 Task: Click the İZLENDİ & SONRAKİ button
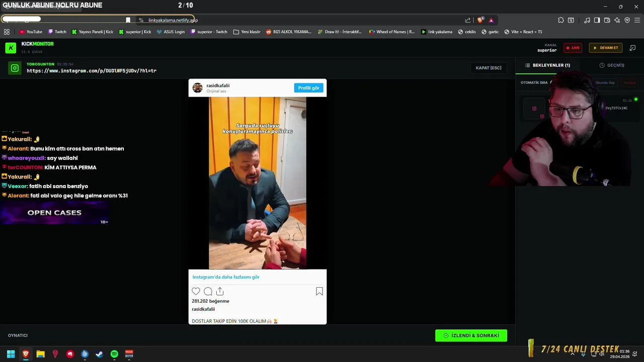471,335
